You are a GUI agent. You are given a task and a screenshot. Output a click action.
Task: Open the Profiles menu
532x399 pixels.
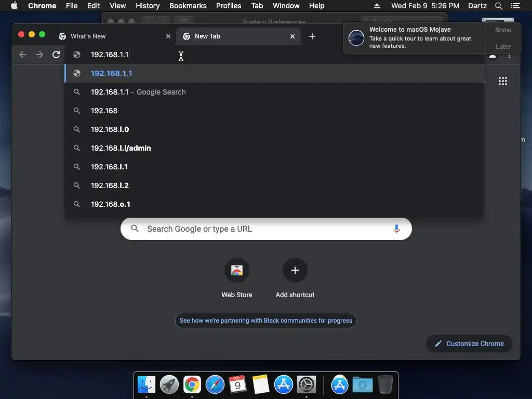(229, 6)
